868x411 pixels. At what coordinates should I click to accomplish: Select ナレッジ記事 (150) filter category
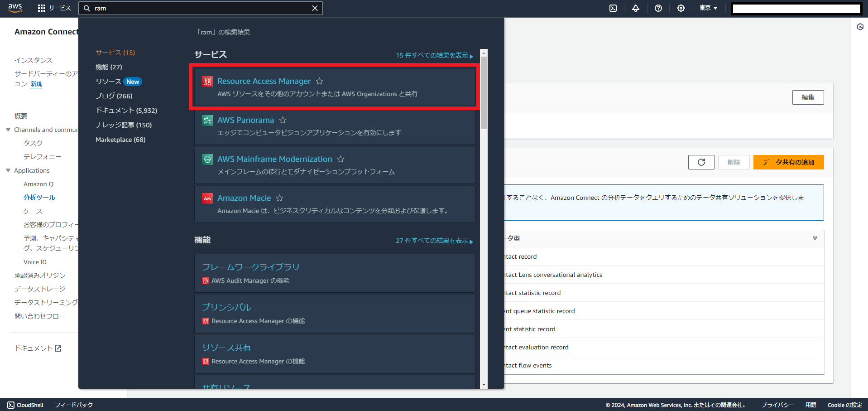click(124, 125)
